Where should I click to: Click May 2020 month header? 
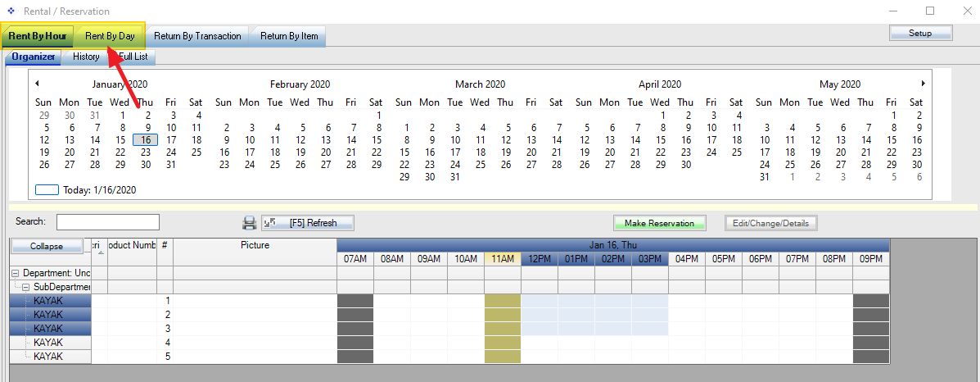click(x=840, y=84)
